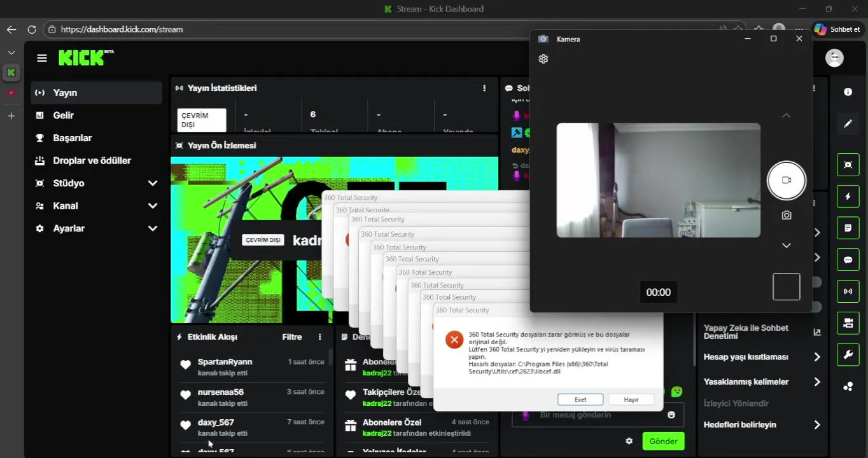Open Hesap yaşı kısıtlaması chevron
The width and height of the screenshot is (868, 458).
(817, 357)
